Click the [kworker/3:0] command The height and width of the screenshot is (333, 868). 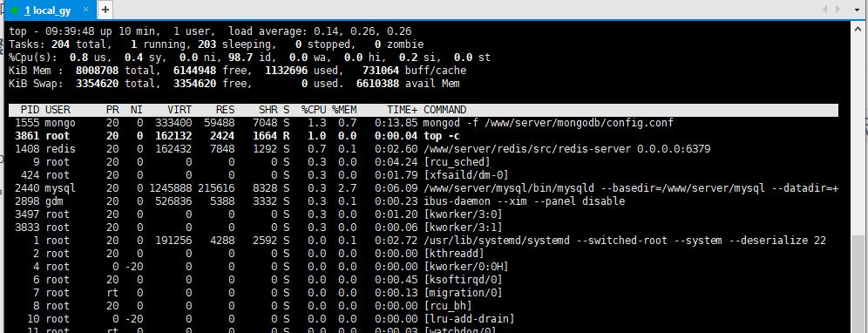[x=463, y=214]
